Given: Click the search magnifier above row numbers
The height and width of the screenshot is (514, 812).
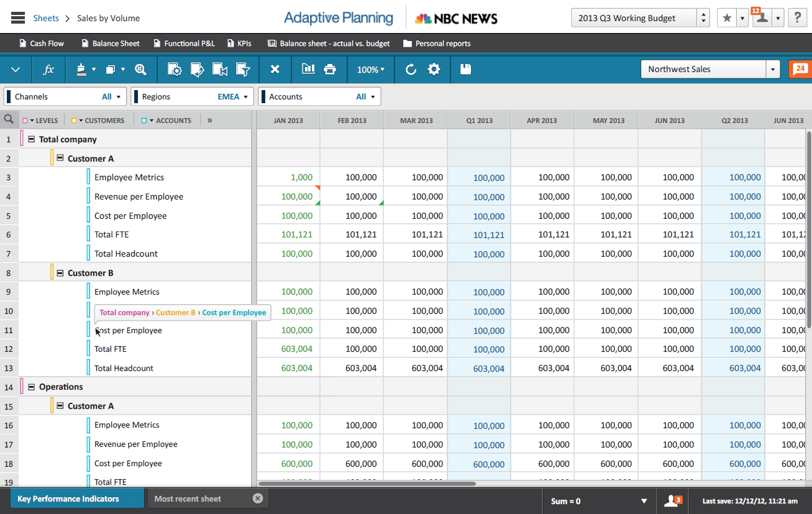Looking at the screenshot, I should 8,119.
